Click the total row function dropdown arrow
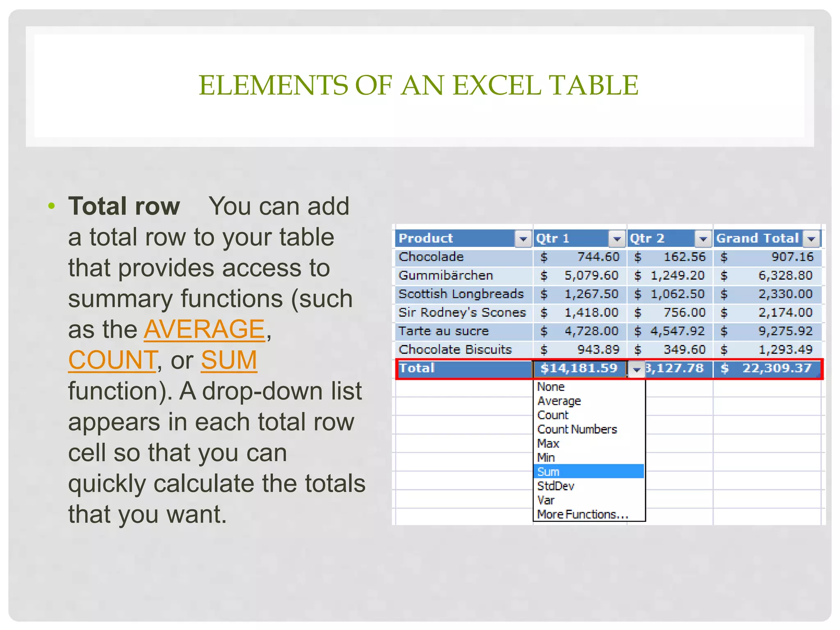This screenshot has height=630, width=840. pos(637,370)
